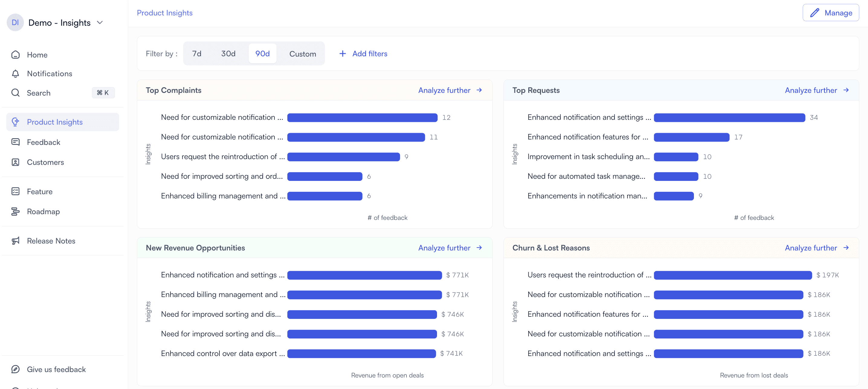
Task: Click arrow icon next to Top Complaints Analyze further
Action: pyautogui.click(x=479, y=90)
